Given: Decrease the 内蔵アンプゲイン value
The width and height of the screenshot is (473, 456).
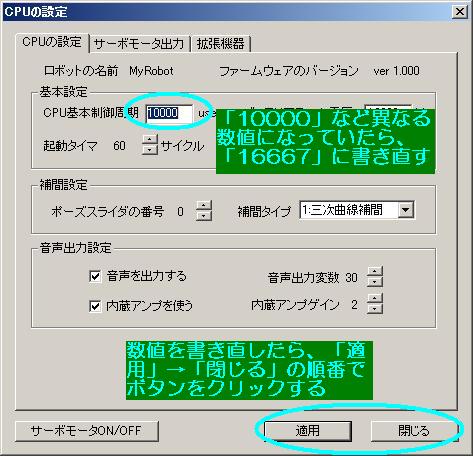Looking at the screenshot, I should point(375,309).
